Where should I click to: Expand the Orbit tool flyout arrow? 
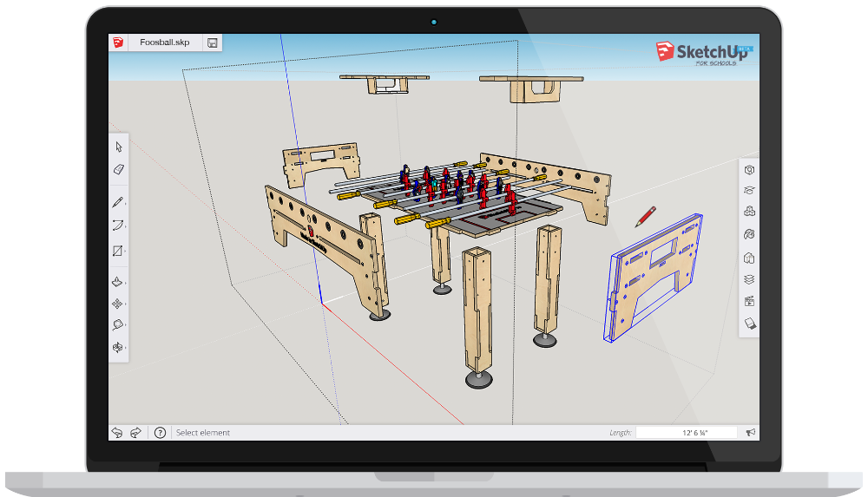[126, 348]
